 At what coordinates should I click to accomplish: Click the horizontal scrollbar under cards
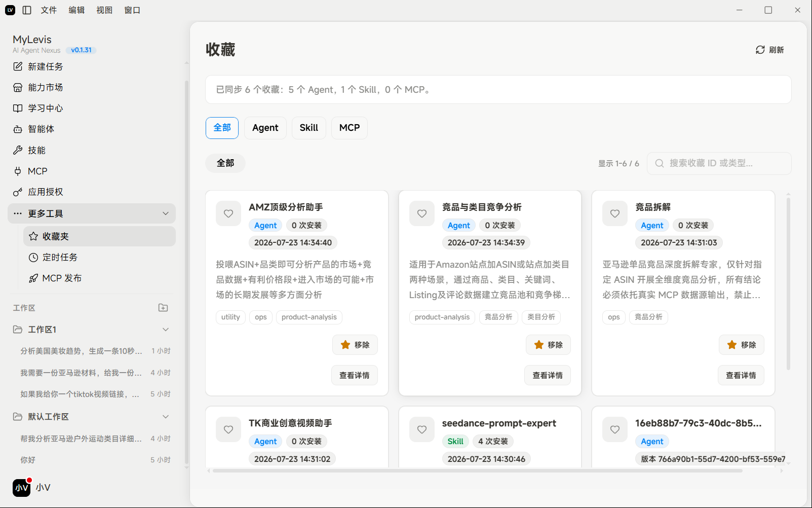(477, 471)
